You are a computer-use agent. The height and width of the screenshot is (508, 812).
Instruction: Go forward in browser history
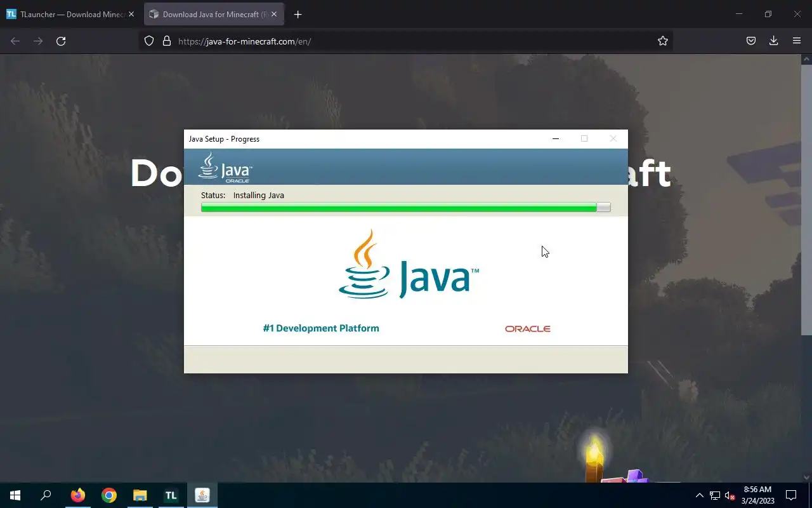[x=38, y=41]
